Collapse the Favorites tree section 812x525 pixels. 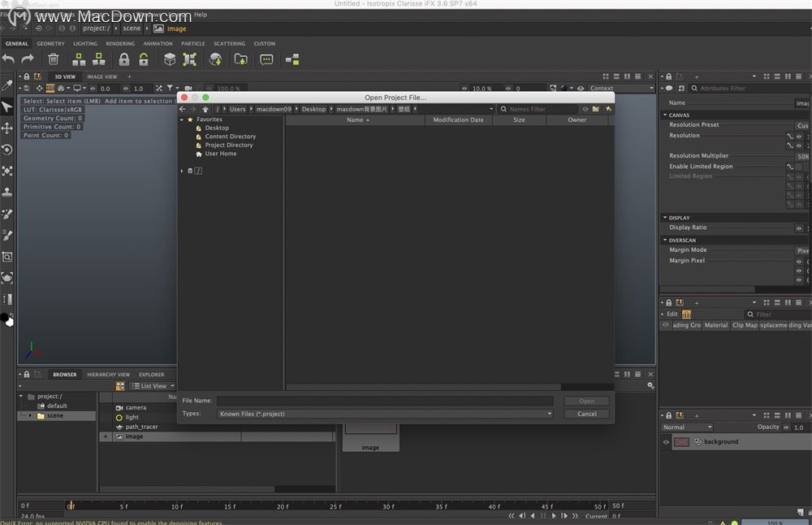point(182,119)
